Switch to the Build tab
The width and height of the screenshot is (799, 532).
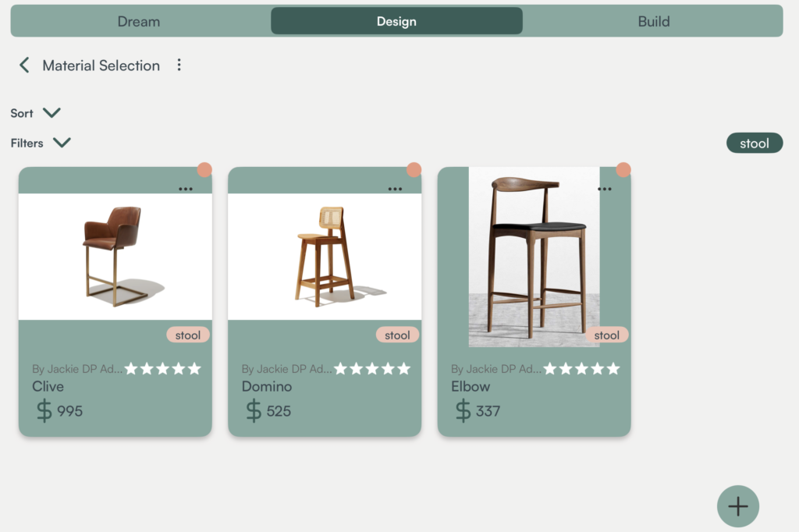(x=654, y=21)
